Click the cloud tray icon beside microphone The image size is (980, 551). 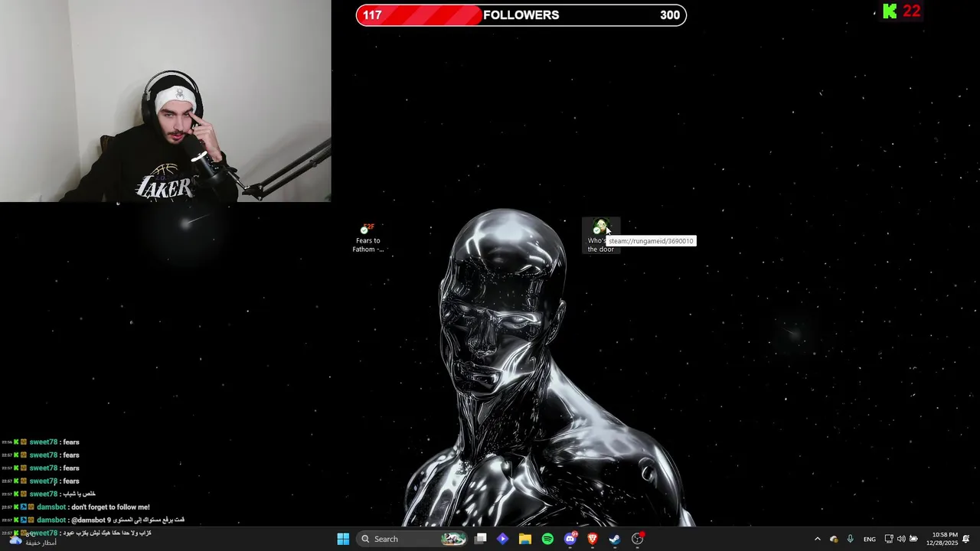(834, 539)
